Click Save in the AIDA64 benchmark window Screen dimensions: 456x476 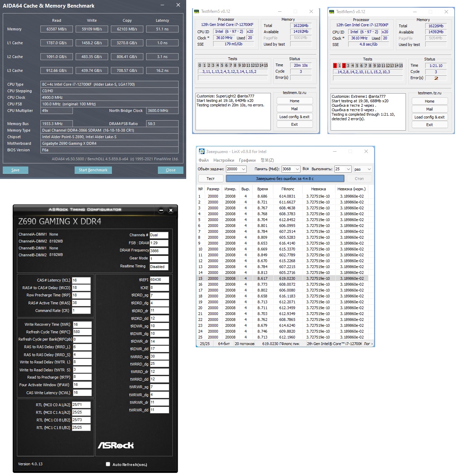click(x=16, y=170)
